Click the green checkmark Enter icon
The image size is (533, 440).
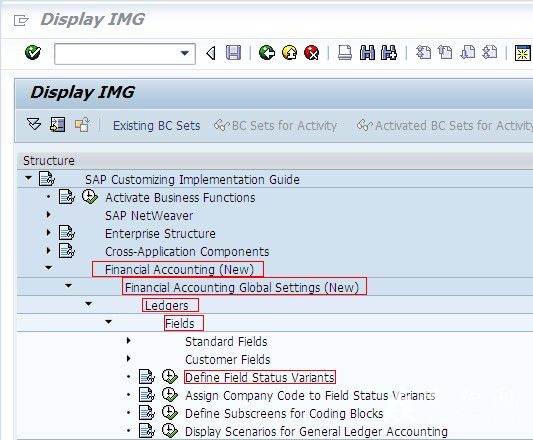[x=33, y=53]
